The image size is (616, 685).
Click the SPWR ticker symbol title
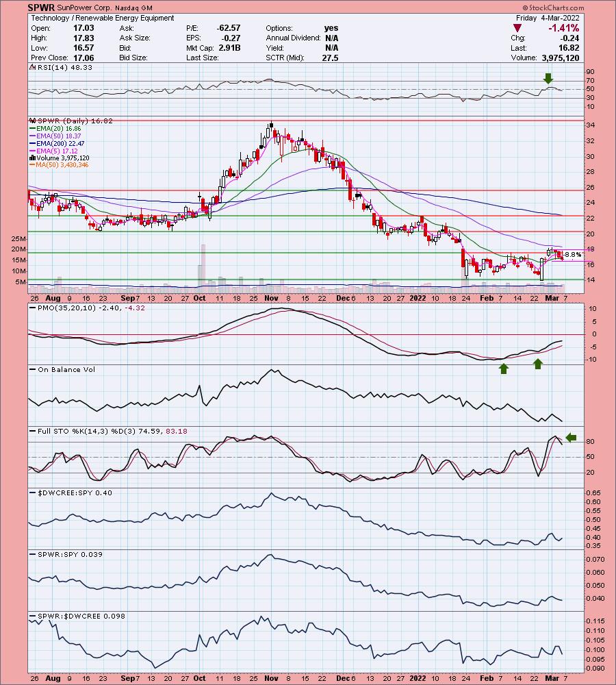[x=41, y=8]
